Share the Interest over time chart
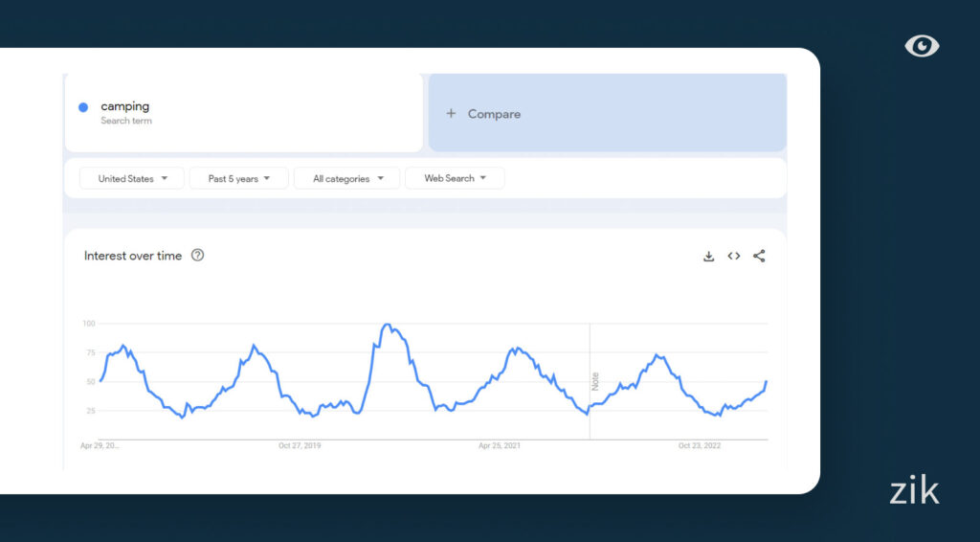Viewport: 980px width, 542px height. click(x=759, y=256)
